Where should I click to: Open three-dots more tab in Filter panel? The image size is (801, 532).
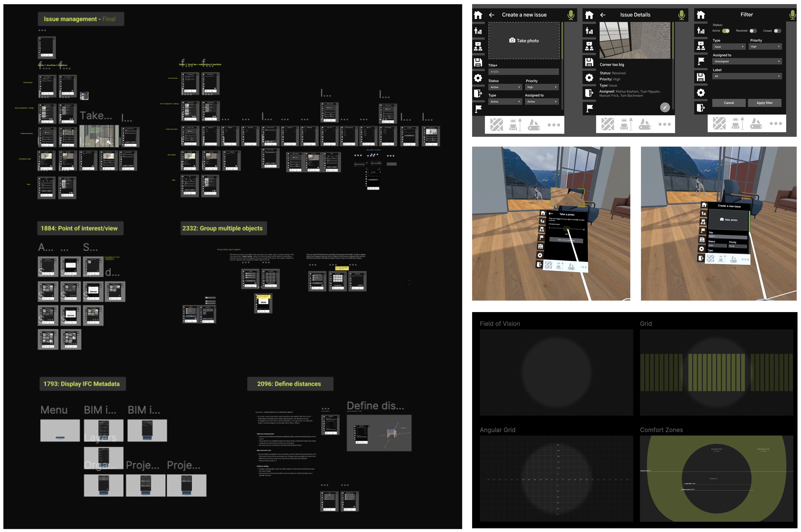pos(776,123)
